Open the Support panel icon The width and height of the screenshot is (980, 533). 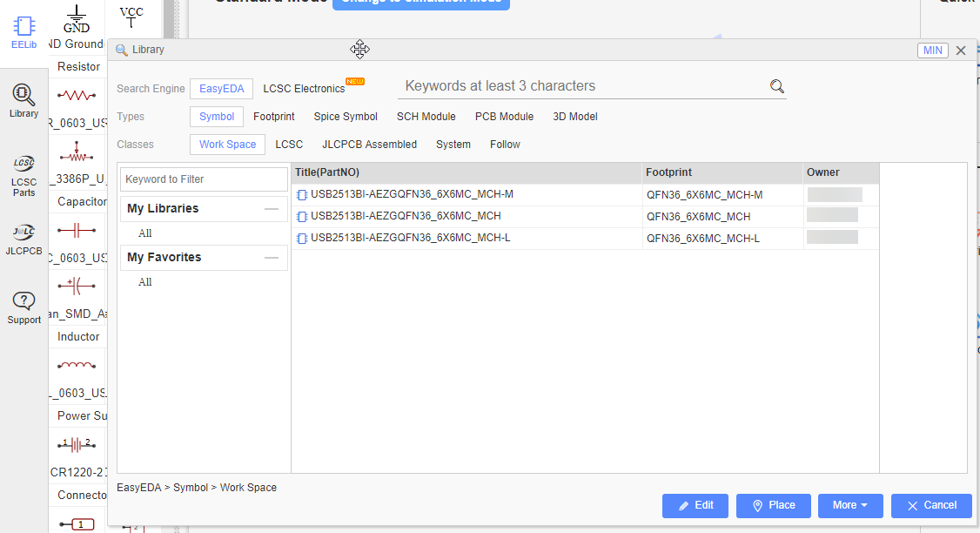(23, 307)
